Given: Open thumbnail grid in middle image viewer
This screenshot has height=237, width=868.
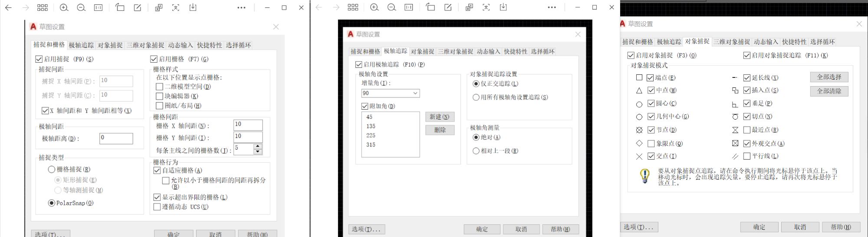Looking at the screenshot, I should [353, 7].
